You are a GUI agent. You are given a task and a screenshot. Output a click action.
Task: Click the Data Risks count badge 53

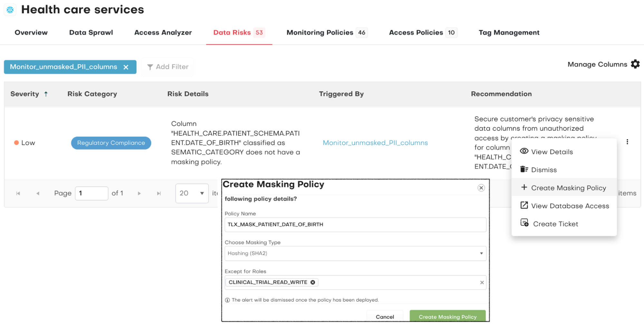coord(259,32)
